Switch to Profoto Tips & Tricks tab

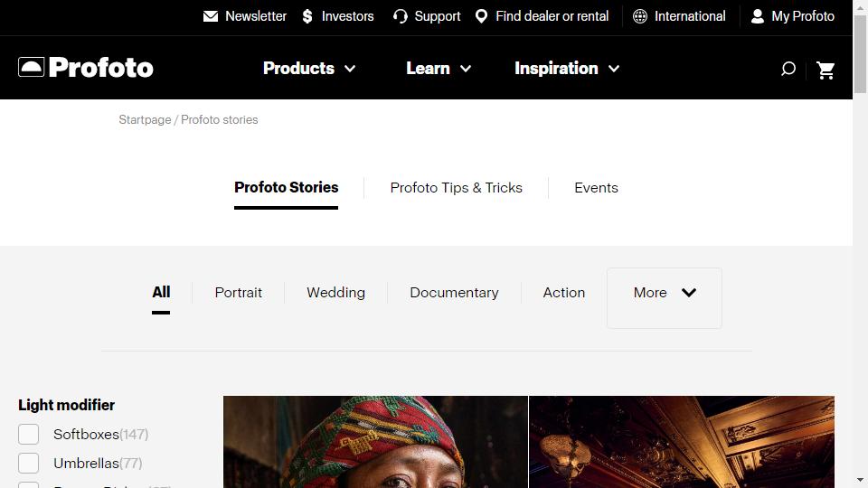tap(456, 188)
